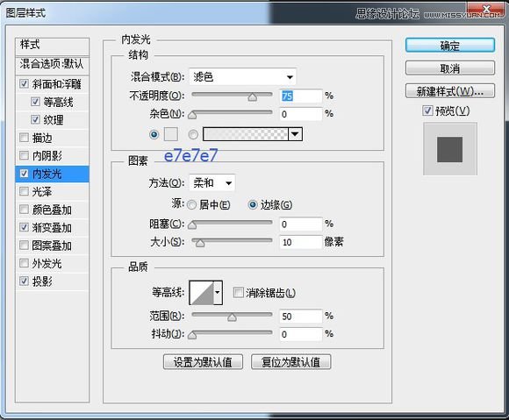Select the 斜面和浮雕 style entry

point(56,84)
